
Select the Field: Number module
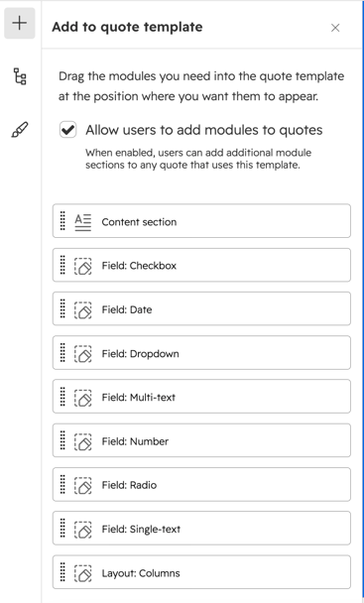(201, 440)
